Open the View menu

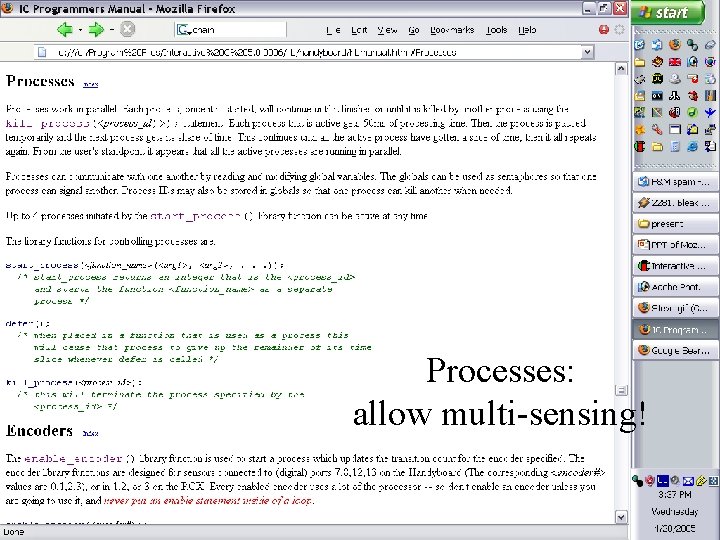pyautogui.click(x=387, y=30)
